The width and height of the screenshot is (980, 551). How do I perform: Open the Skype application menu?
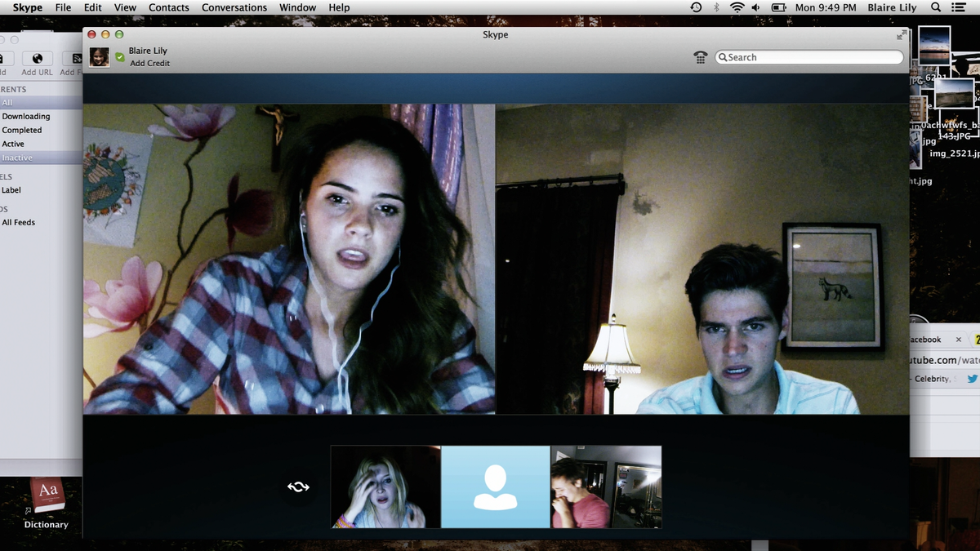point(28,7)
